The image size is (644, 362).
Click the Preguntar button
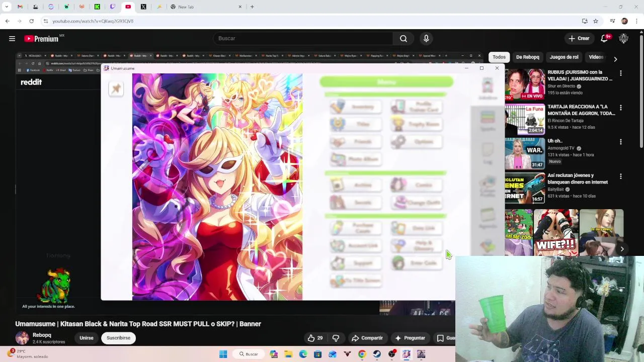410,338
